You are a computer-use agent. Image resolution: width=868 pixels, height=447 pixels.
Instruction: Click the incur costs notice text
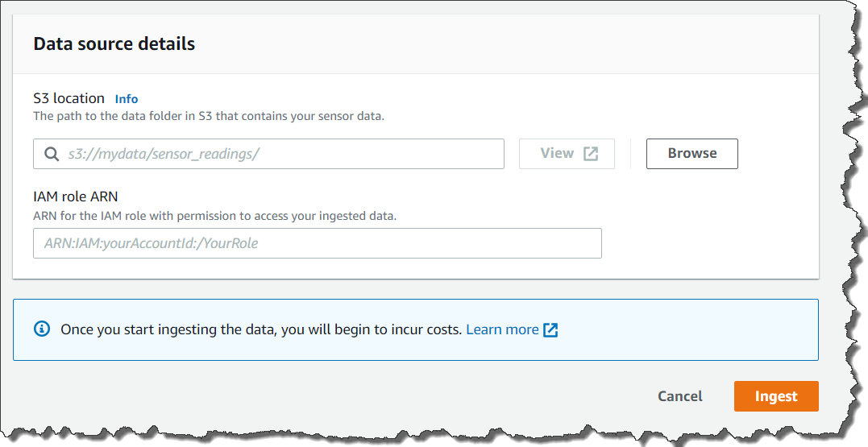click(x=260, y=329)
